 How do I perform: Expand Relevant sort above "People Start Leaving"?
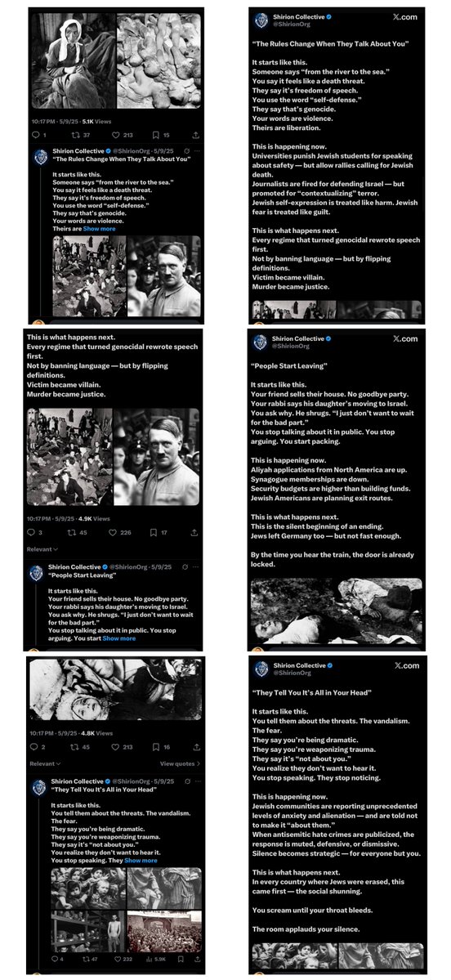pyautogui.click(x=42, y=549)
